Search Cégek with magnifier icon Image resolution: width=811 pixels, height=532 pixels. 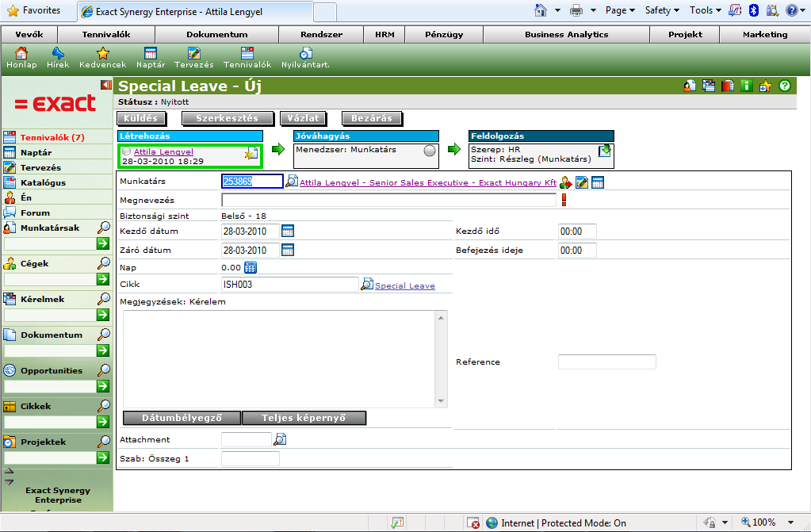104,263
